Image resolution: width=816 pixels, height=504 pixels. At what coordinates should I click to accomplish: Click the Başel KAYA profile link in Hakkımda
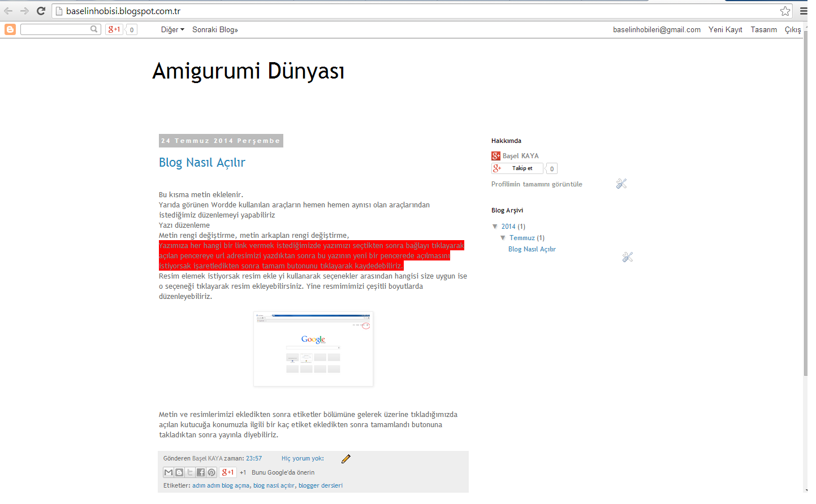click(x=520, y=156)
